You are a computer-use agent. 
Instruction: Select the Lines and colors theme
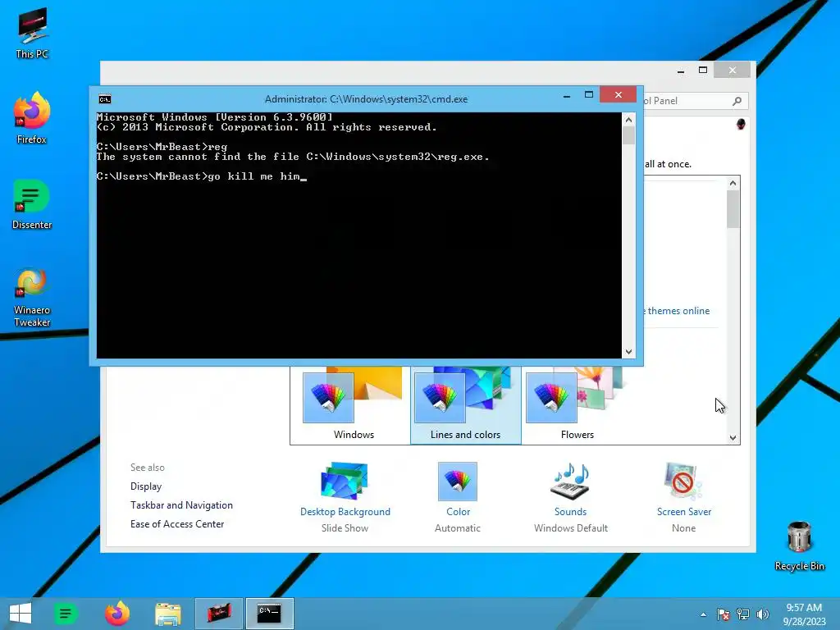(466, 405)
